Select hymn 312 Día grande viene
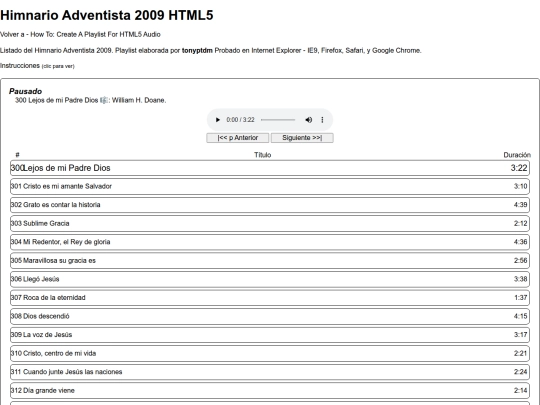The height and width of the screenshot is (405, 540). click(x=270, y=391)
